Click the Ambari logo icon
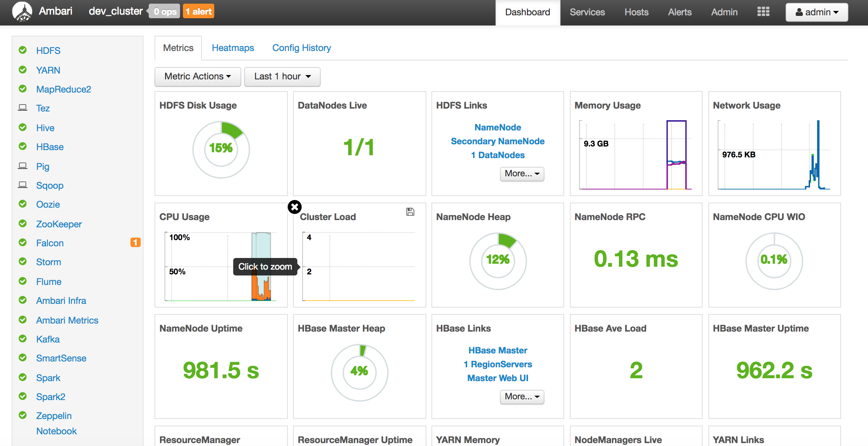Image resolution: width=868 pixels, height=446 pixels. click(x=22, y=12)
